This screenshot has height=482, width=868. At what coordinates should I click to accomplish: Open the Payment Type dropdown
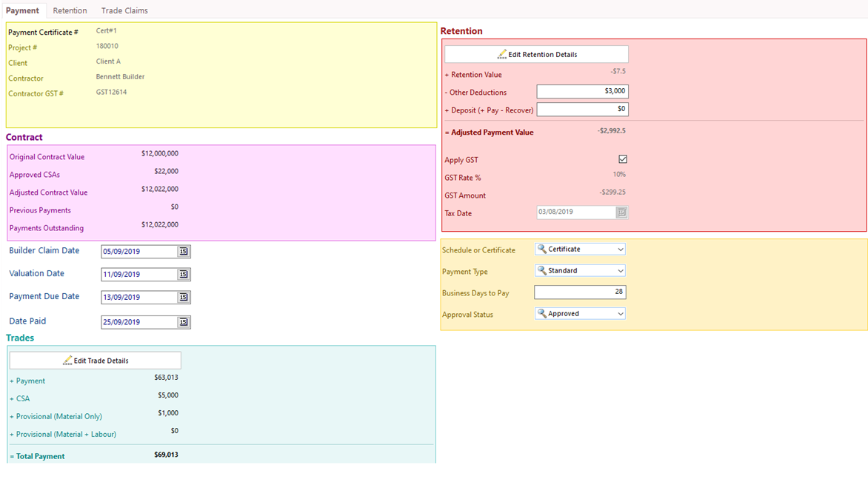click(621, 270)
